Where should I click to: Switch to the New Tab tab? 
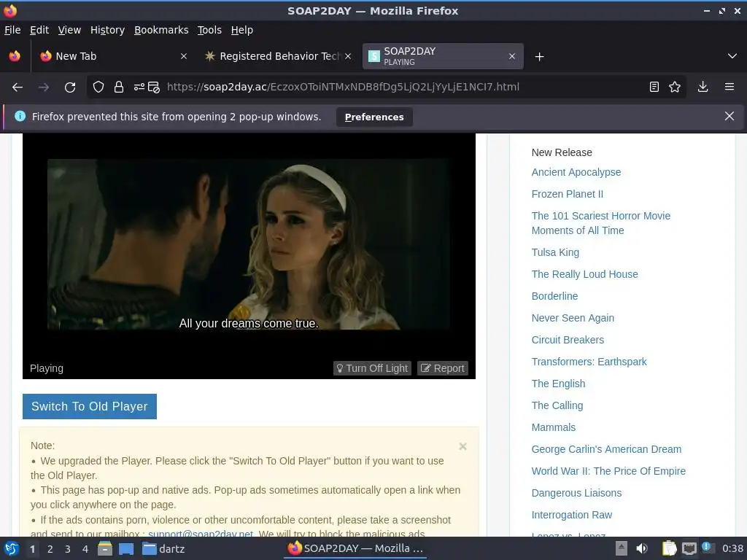[113, 56]
